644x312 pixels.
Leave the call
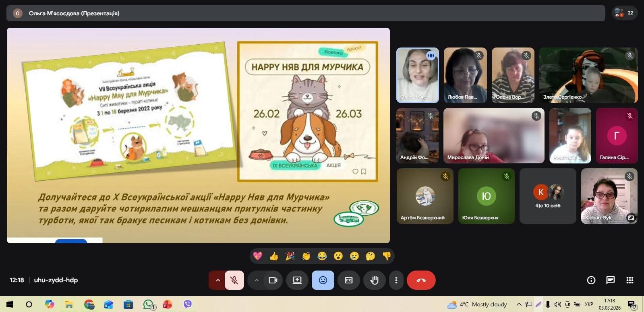point(421,280)
